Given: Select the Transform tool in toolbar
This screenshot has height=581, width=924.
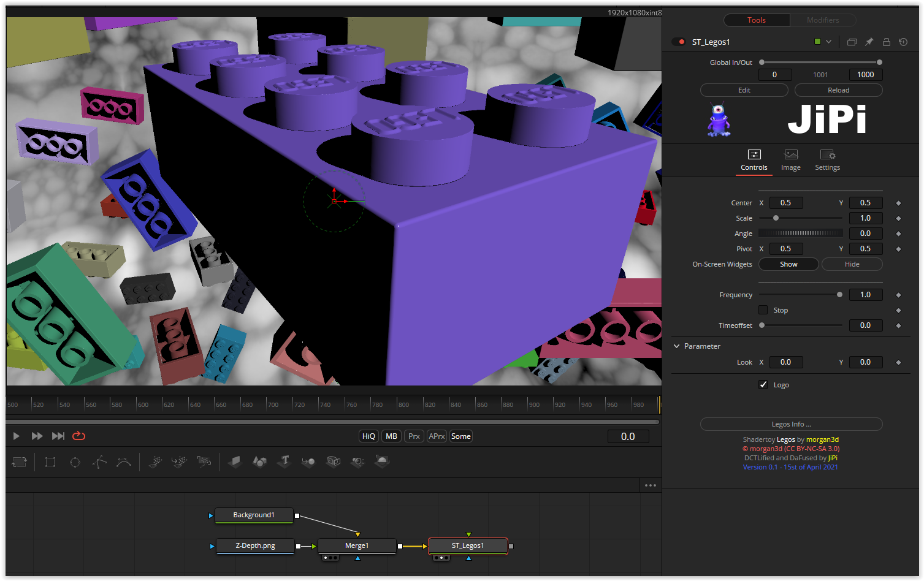Looking at the screenshot, I should tap(20, 461).
